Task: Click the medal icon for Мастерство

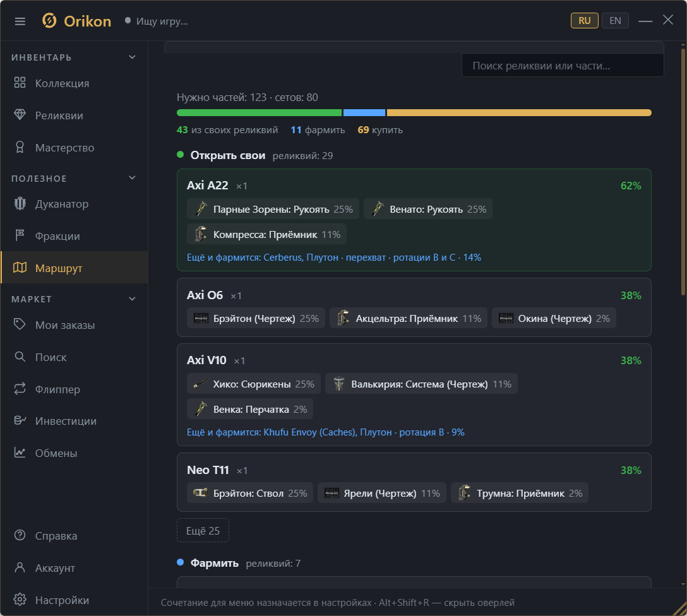Action: tap(20, 148)
